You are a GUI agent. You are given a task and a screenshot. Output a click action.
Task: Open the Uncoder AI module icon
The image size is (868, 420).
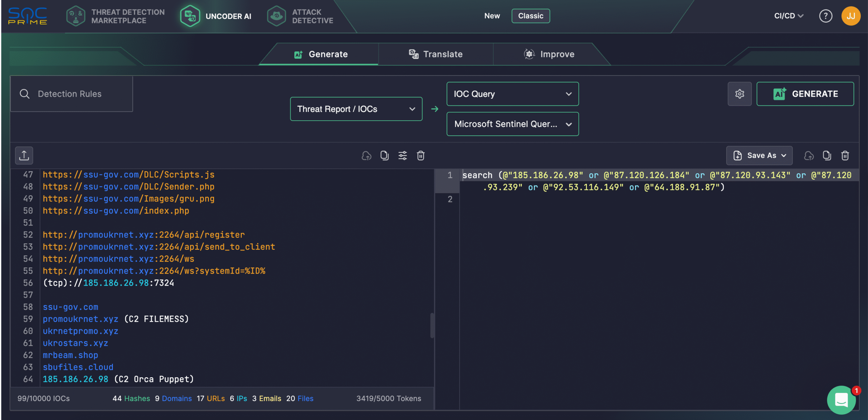[x=190, y=16]
